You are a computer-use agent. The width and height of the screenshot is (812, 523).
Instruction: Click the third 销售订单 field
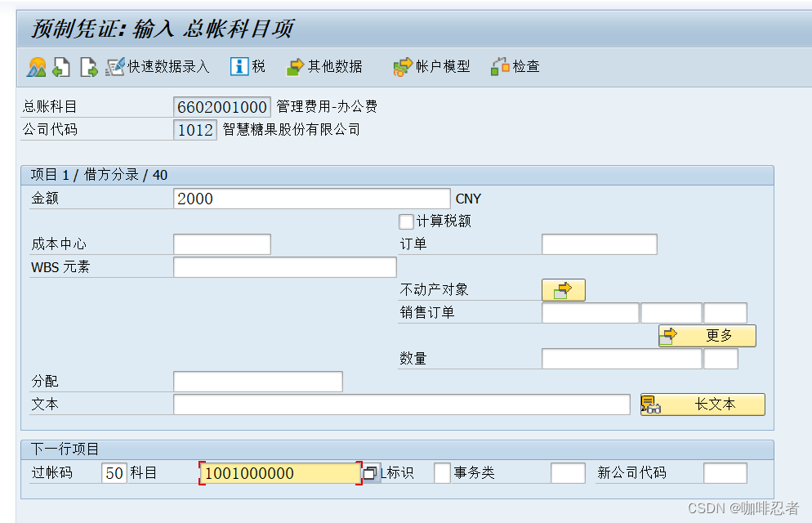[725, 313]
